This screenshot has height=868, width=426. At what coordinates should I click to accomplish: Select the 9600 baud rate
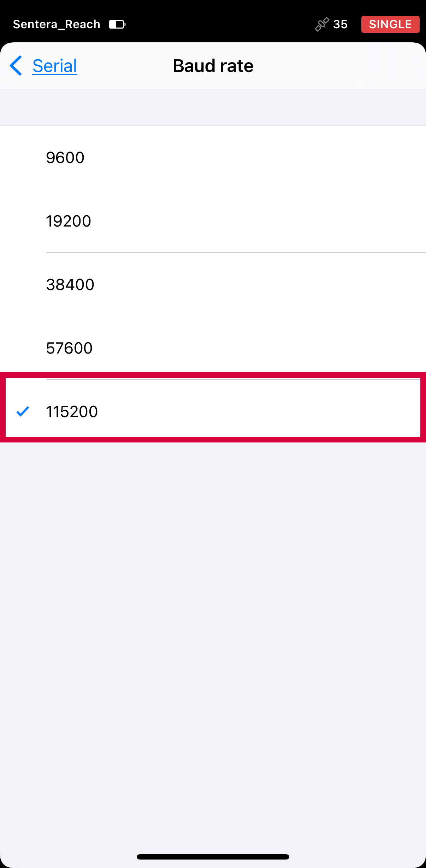pyautogui.click(x=65, y=157)
